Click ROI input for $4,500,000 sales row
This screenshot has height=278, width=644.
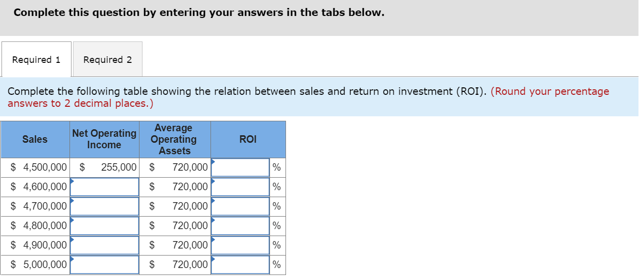(x=240, y=168)
